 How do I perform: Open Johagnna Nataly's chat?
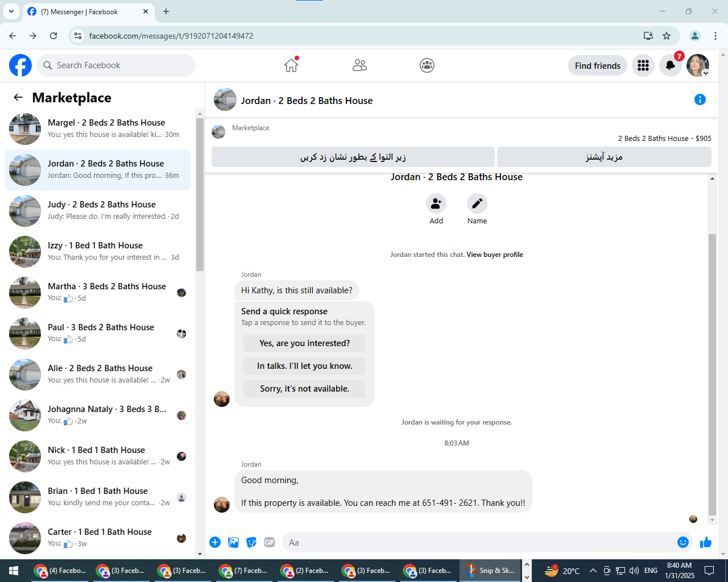(98, 415)
